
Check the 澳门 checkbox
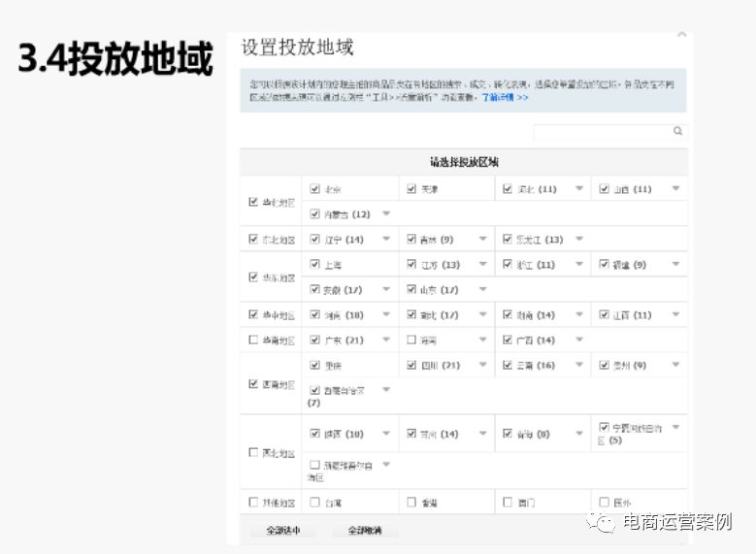point(508,503)
